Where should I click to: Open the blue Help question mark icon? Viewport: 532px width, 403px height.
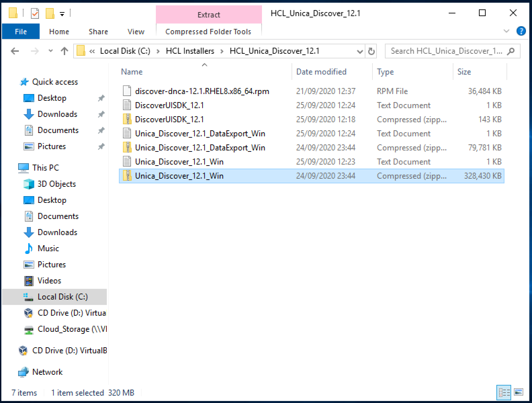521,31
